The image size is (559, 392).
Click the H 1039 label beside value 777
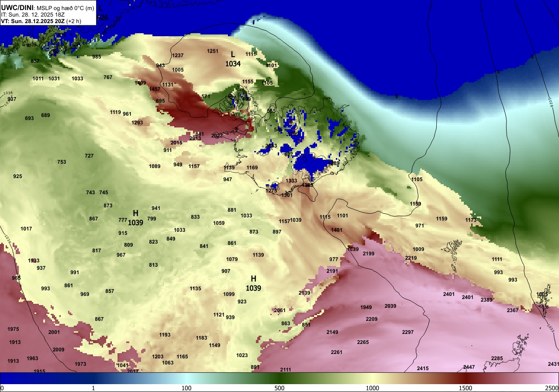point(135,217)
